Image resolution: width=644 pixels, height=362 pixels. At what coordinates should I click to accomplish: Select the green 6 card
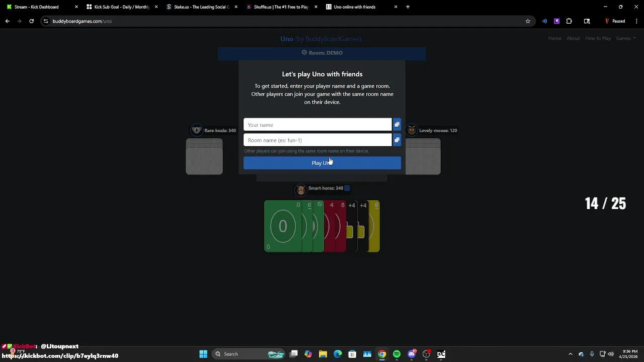click(307, 226)
